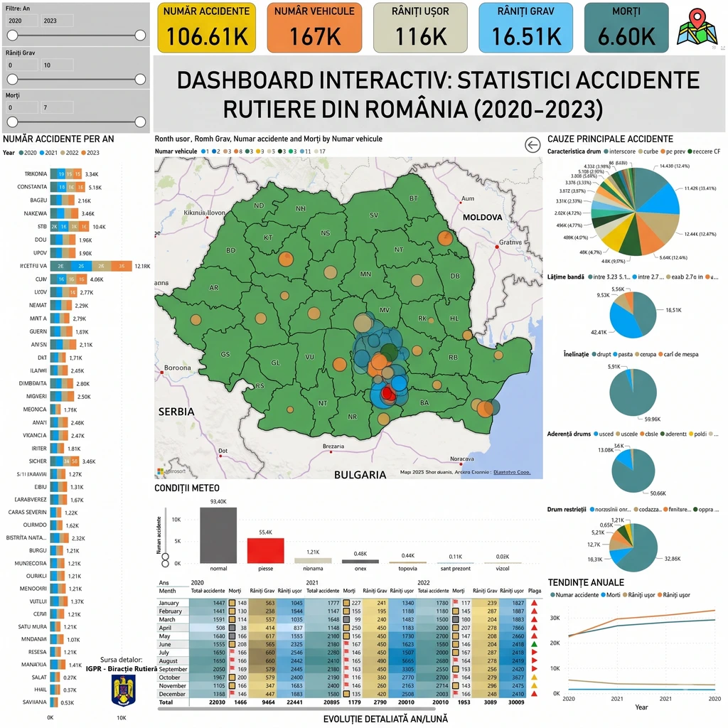Click the CONSTANTA bar in accidents per year
The height and width of the screenshot is (728, 728).
point(68,187)
